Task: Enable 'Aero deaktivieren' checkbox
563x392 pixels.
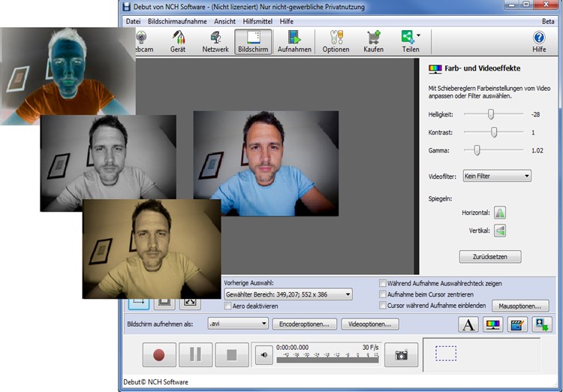Action: 228,306
